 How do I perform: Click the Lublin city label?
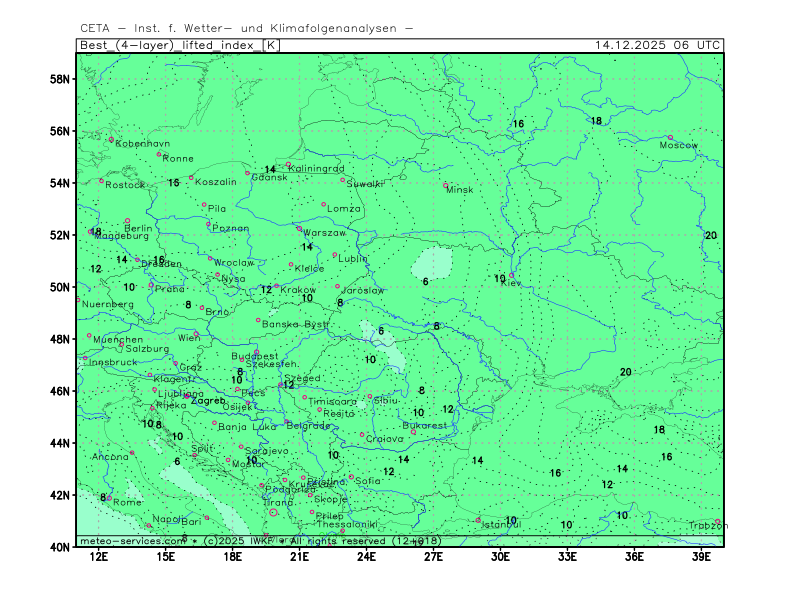[353, 259]
